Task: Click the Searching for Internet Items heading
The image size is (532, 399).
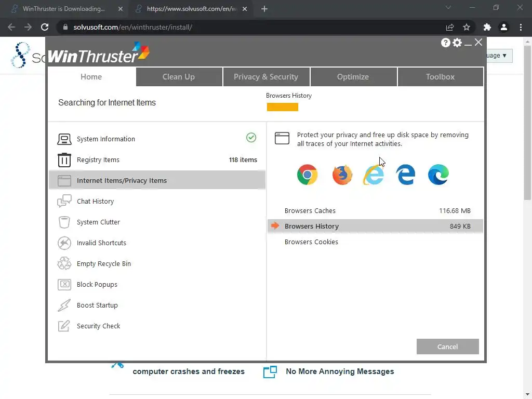Action: click(x=107, y=102)
